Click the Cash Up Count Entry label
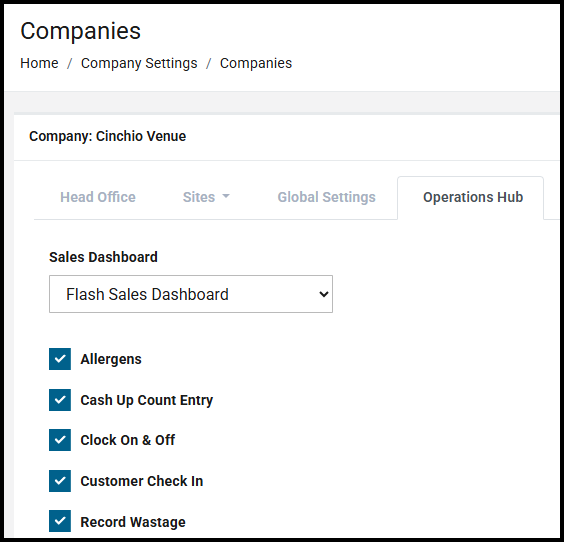 pos(146,400)
